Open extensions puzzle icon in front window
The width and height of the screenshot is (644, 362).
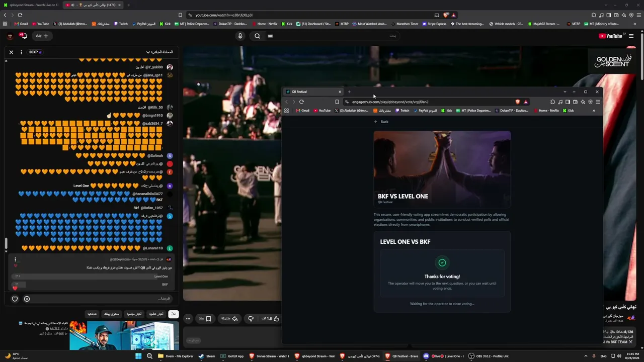[x=552, y=102]
